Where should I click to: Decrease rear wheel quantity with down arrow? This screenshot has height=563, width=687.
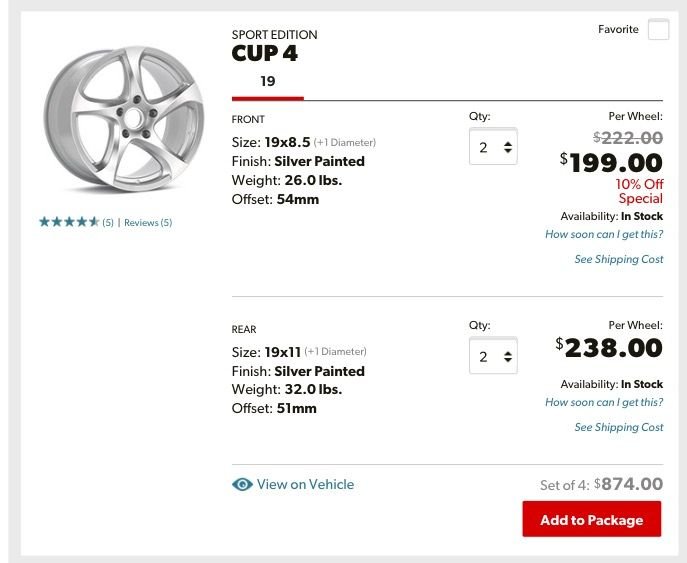click(508, 361)
